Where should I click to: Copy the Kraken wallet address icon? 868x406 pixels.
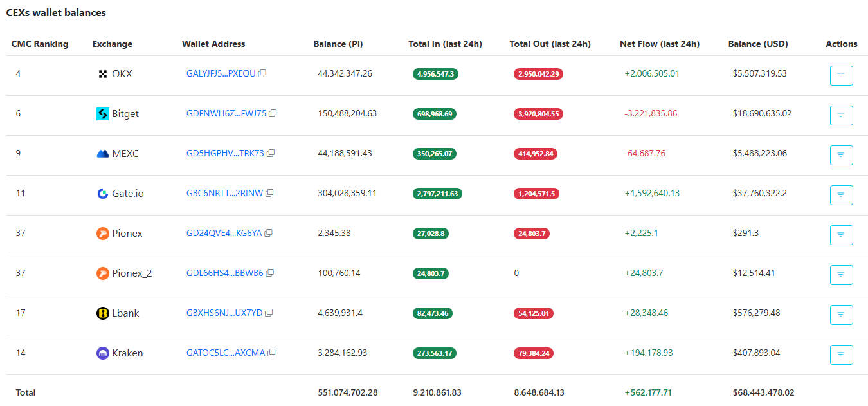(x=271, y=353)
